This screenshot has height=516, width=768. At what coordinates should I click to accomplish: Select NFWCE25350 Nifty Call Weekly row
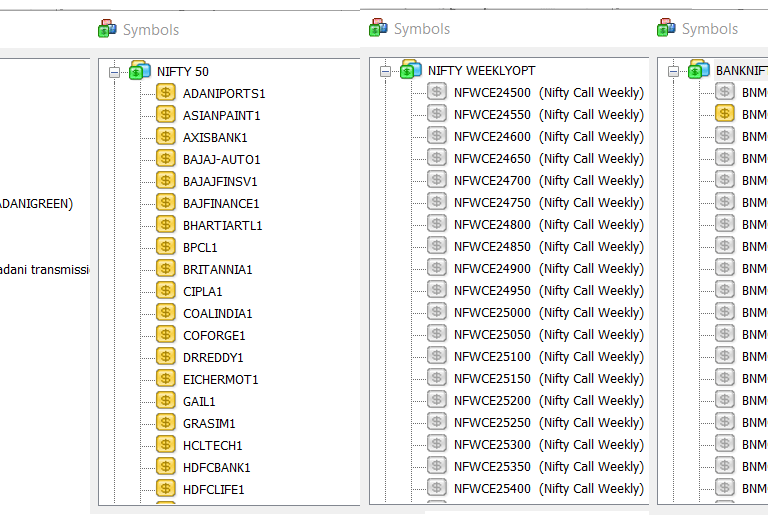click(549, 467)
